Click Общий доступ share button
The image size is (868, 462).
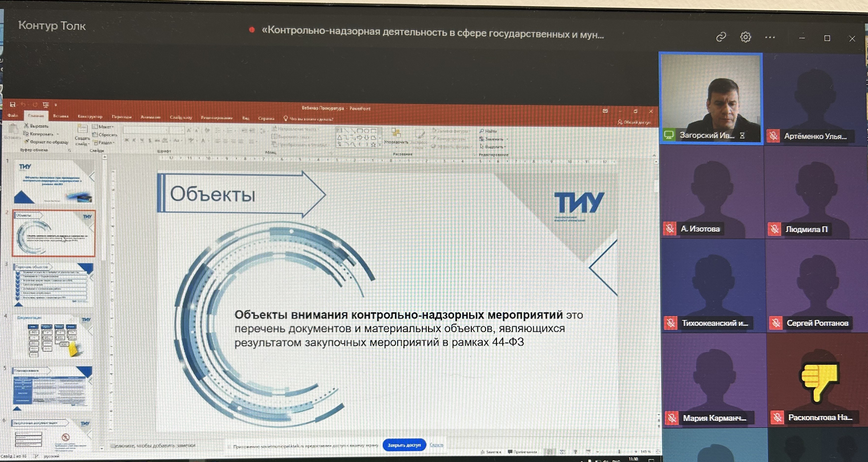click(x=634, y=122)
